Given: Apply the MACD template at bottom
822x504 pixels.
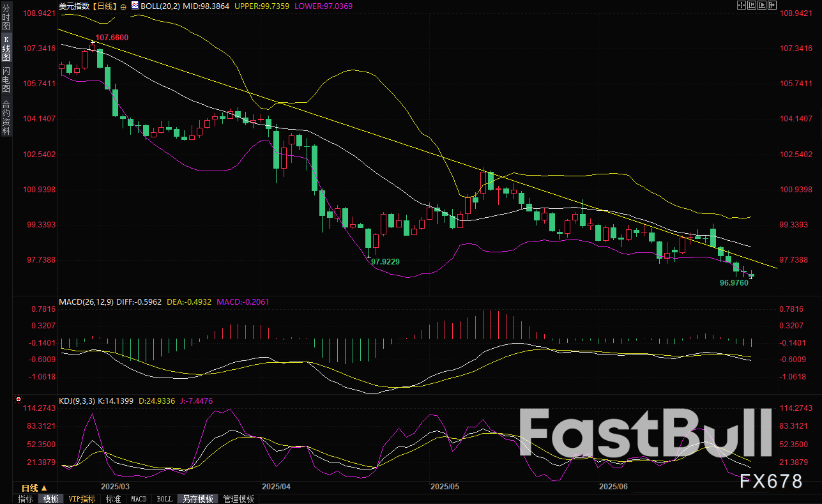Looking at the screenshot, I should [139, 499].
